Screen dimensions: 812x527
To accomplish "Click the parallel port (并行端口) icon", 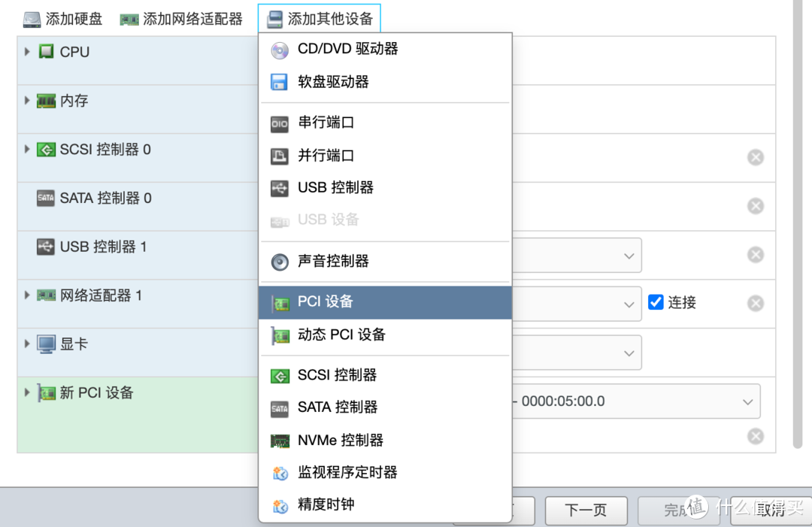I will point(279,156).
